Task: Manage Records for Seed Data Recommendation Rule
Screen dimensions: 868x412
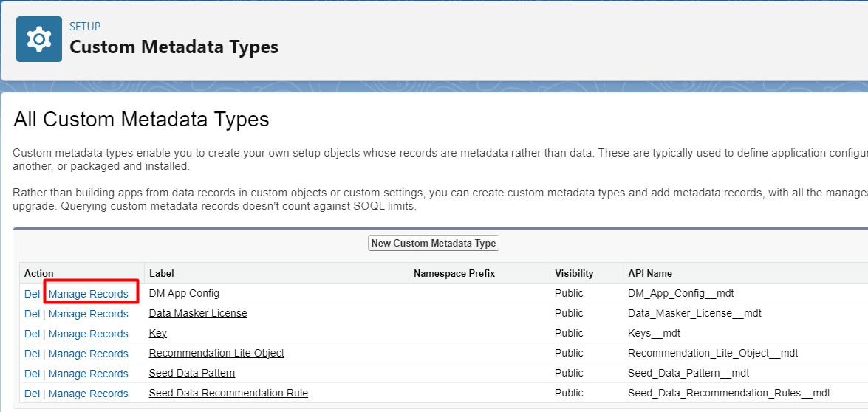Action: pos(89,394)
